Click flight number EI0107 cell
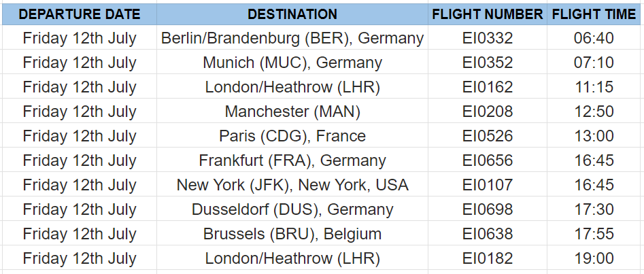The image size is (644, 274). (x=488, y=184)
